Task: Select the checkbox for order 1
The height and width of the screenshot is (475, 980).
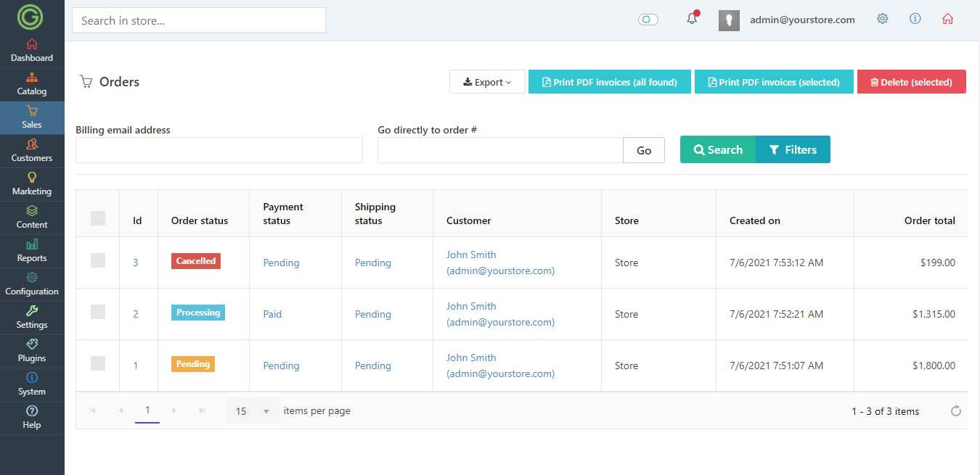Action: coord(98,363)
